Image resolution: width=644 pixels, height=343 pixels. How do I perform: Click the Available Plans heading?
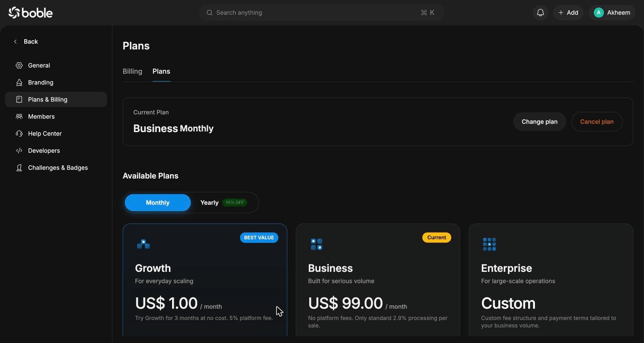click(x=150, y=176)
